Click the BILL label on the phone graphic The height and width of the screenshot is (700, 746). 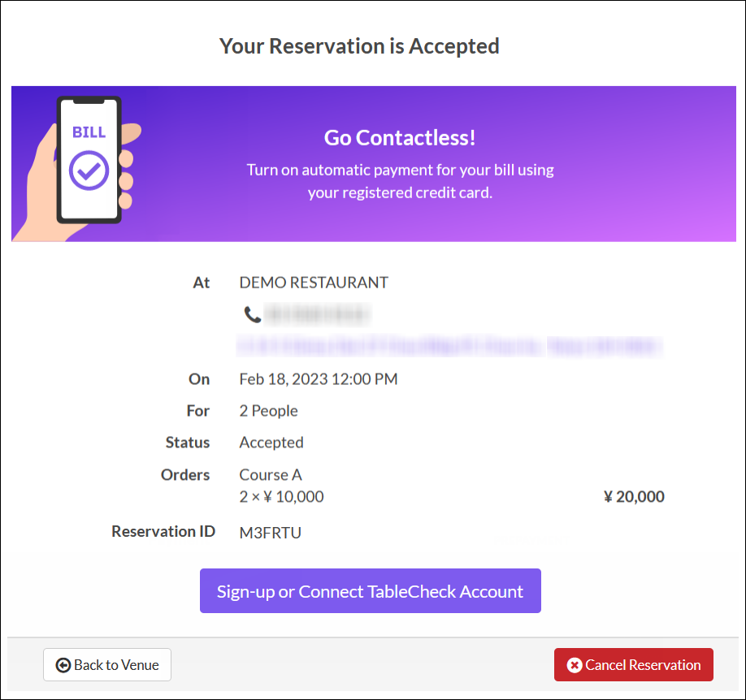89,132
